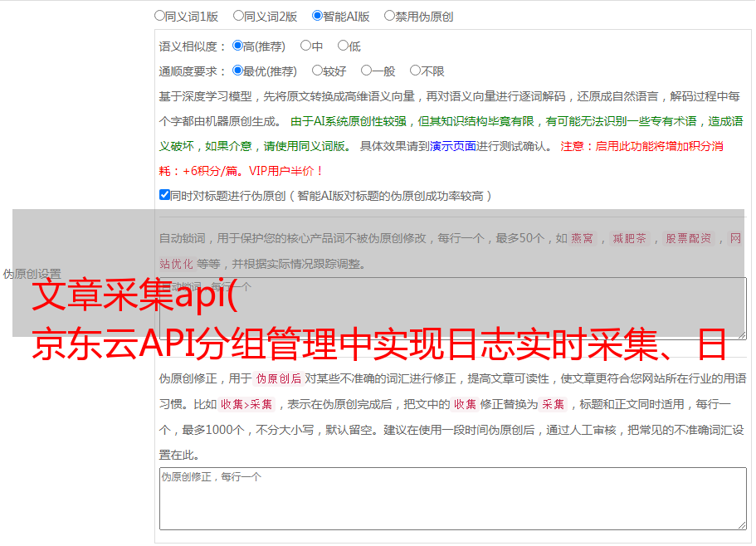Switch to the 禁用伪原创 option

(389, 16)
